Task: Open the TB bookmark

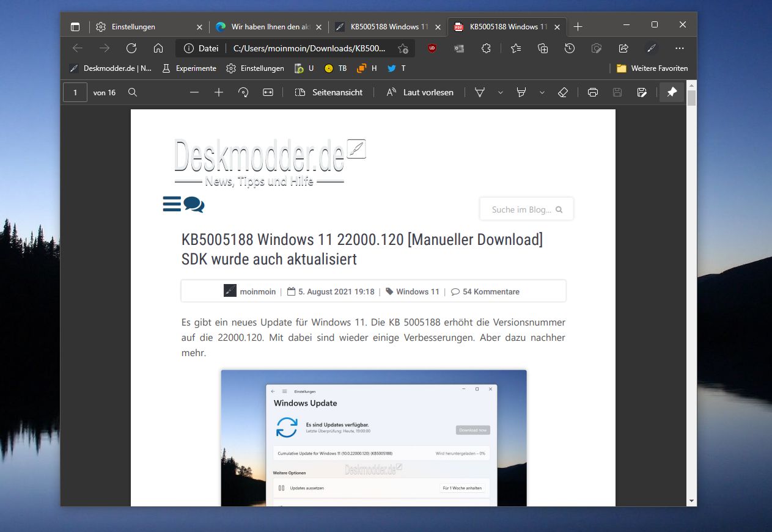Action: coord(336,68)
